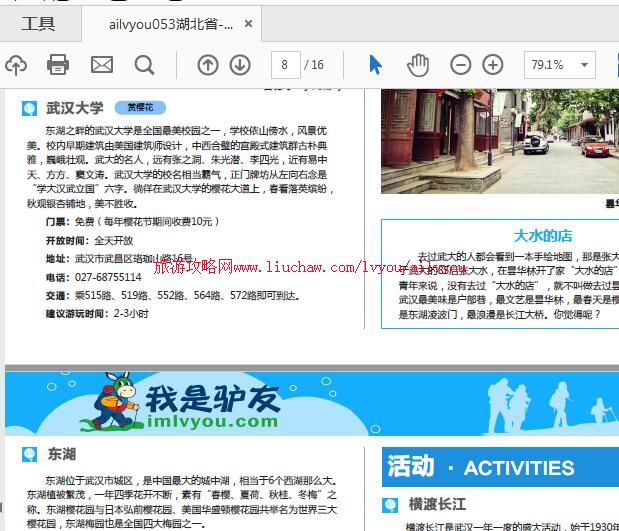Click the 赏樱花 tag label
This screenshot has width=619, height=531.
tap(139, 108)
